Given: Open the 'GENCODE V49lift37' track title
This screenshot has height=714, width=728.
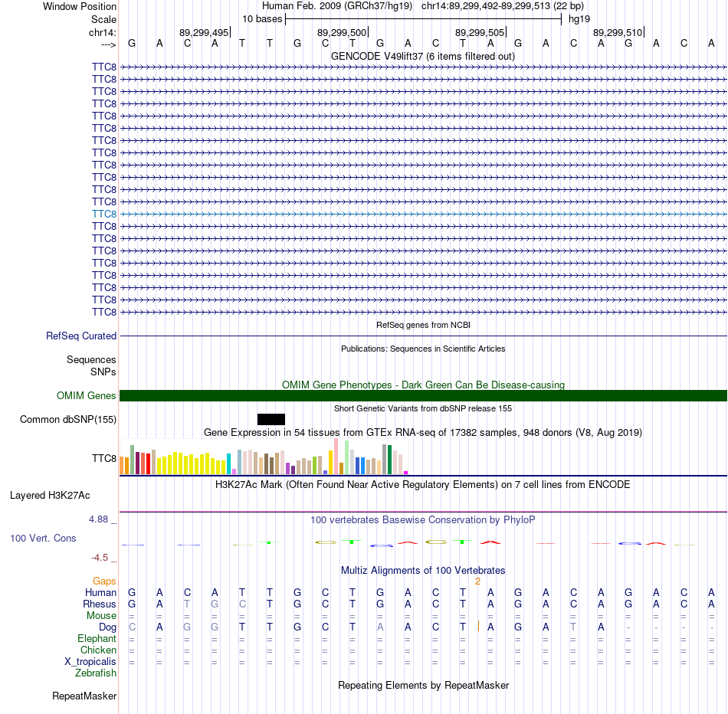Looking at the screenshot, I should tap(423, 56).
